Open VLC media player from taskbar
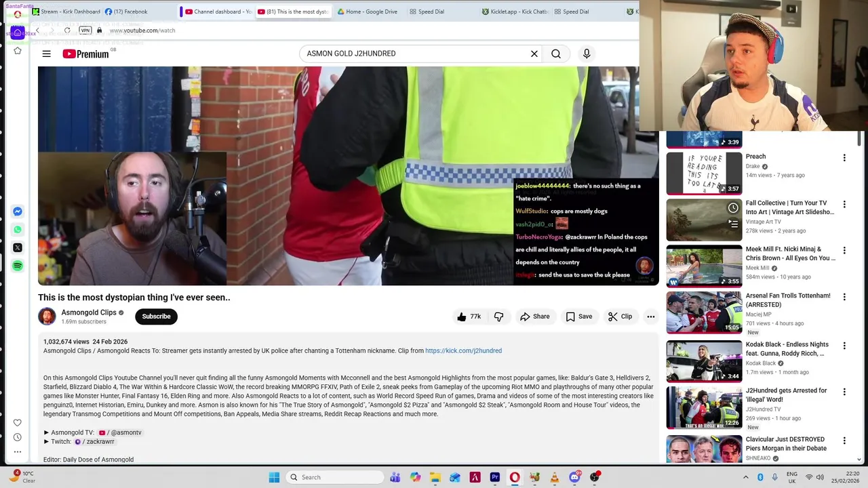 coord(555,477)
